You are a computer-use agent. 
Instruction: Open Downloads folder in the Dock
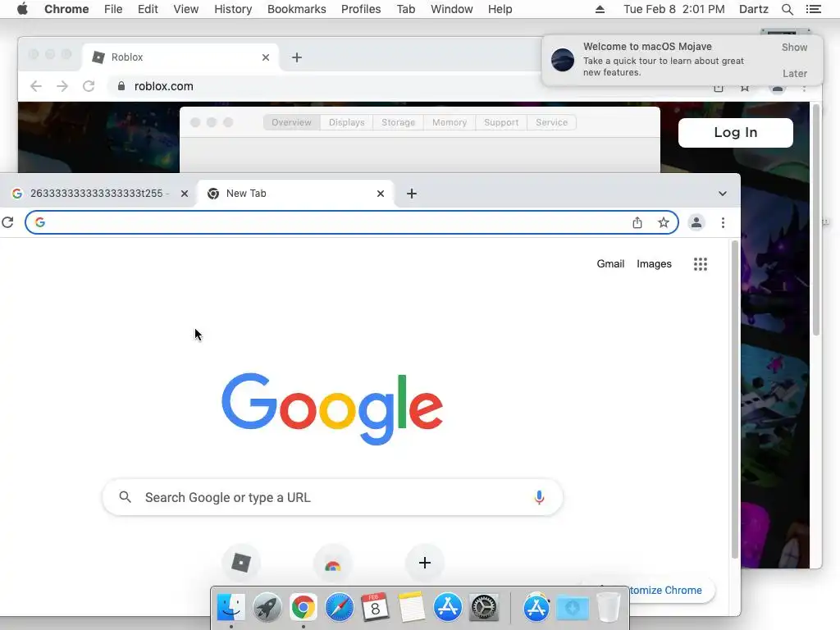(x=572, y=608)
